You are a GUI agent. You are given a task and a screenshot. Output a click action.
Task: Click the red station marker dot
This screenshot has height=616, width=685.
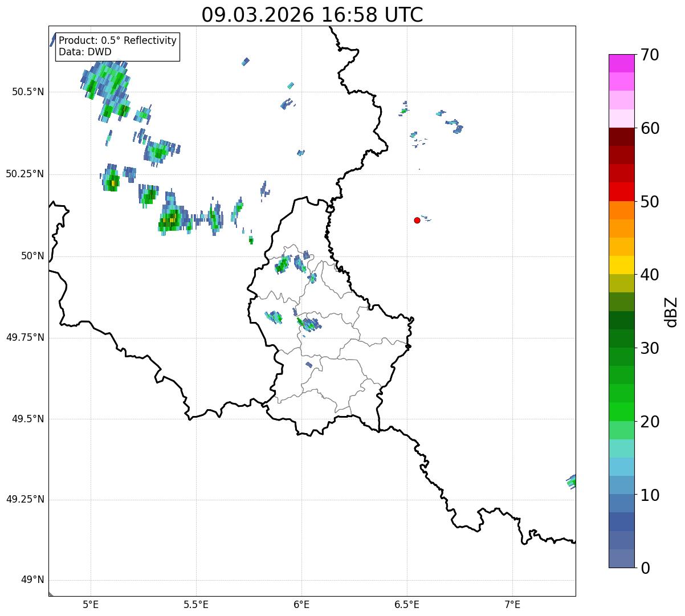(417, 220)
